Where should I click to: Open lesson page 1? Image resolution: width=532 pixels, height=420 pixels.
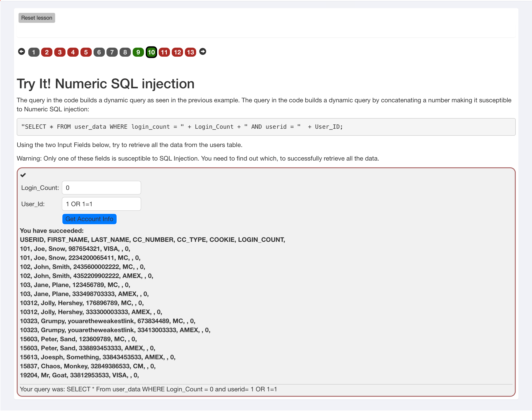[34, 52]
